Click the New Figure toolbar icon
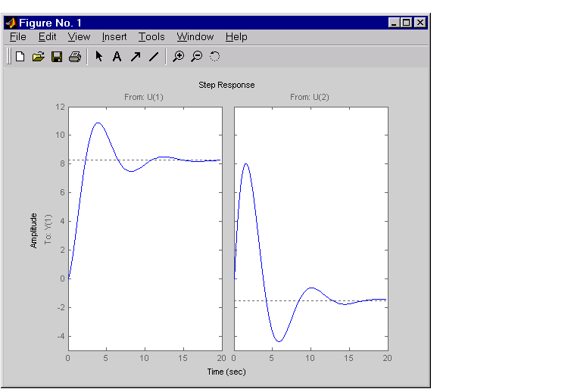This screenshot has height=392, width=568. tap(20, 56)
